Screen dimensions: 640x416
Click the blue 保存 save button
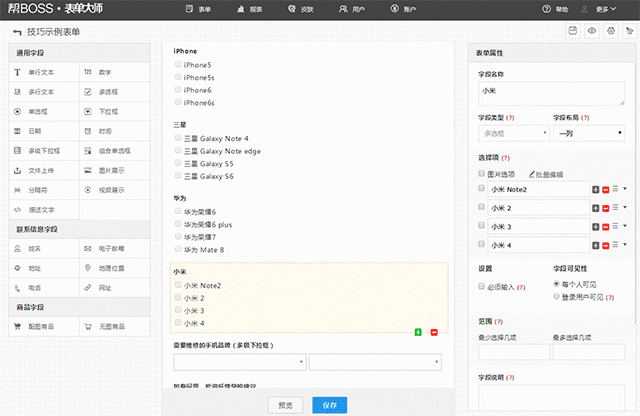(330, 405)
